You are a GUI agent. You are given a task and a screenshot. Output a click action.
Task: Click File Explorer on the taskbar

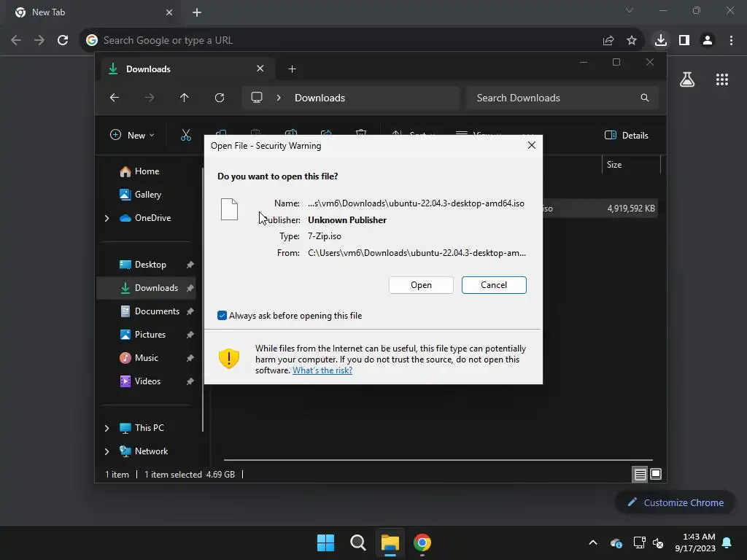pyautogui.click(x=390, y=542)
